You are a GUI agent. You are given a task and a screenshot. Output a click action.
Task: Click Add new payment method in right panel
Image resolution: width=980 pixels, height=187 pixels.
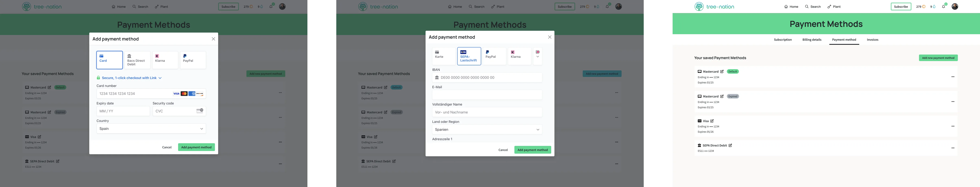(938, 58)
